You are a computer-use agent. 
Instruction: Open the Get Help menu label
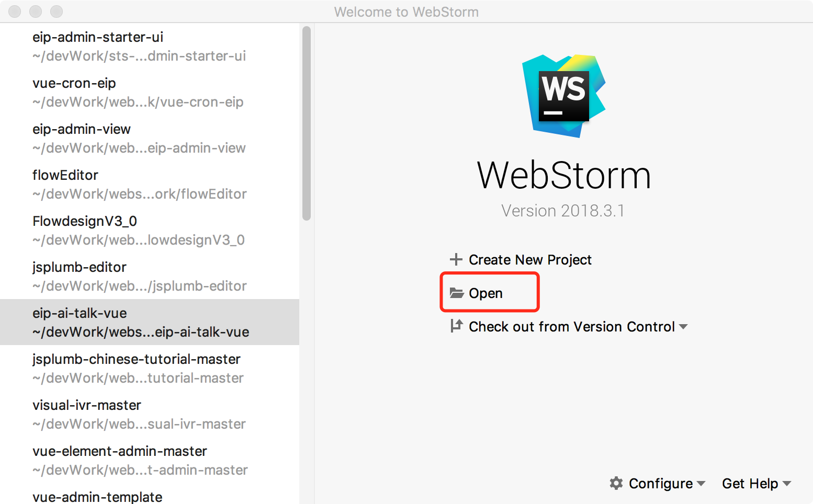click(750, 484)
